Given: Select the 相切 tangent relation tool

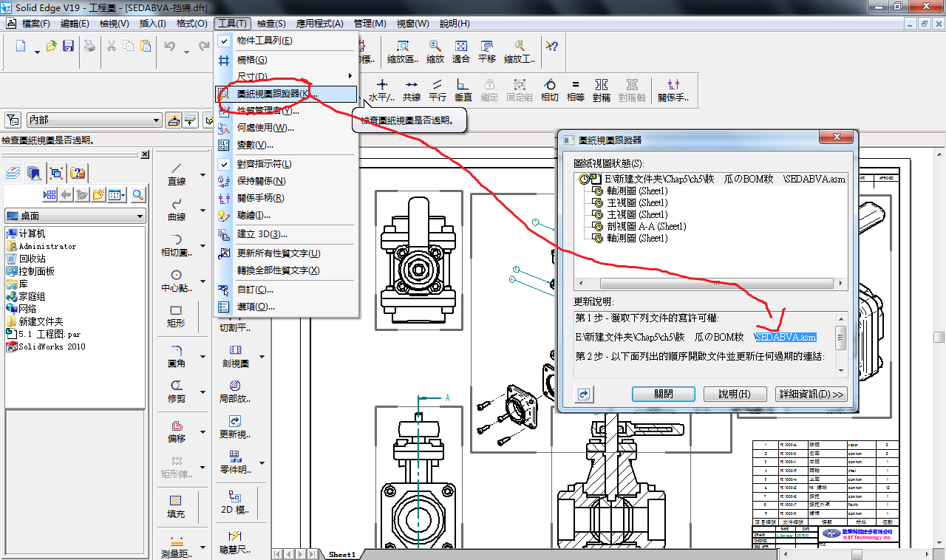Looking at the screenshot, I should (549, 90).
